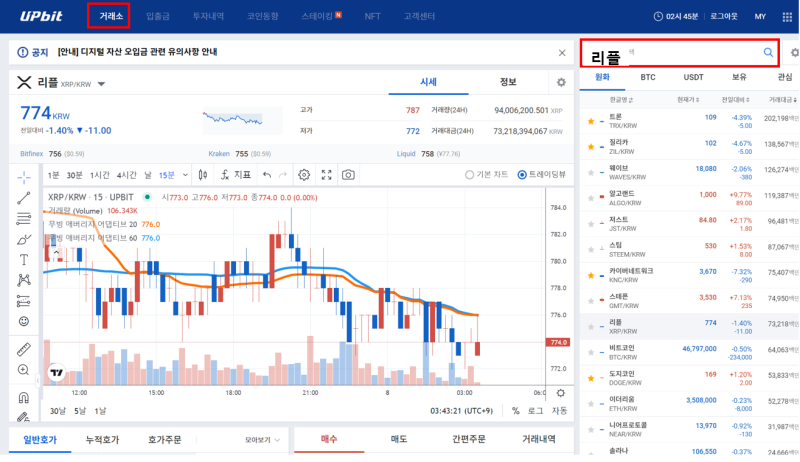Screen dimensions: 800x462
Task: Switch to the 정보 tab
Action: coord(508,82)
